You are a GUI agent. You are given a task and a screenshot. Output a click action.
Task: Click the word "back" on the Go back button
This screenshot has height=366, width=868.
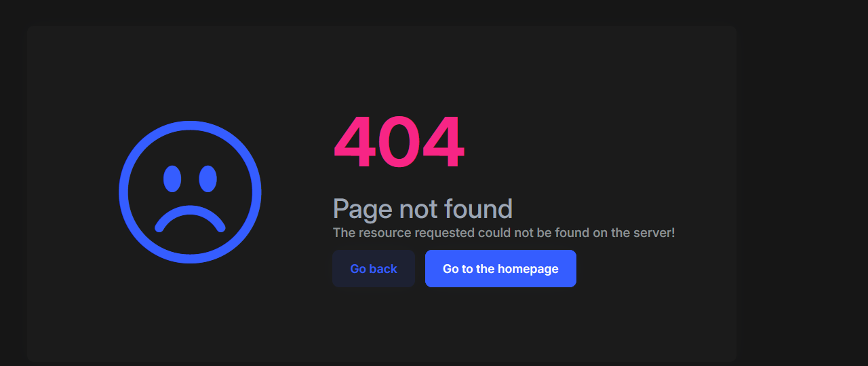pyautogui.click(x=383, y=269)
